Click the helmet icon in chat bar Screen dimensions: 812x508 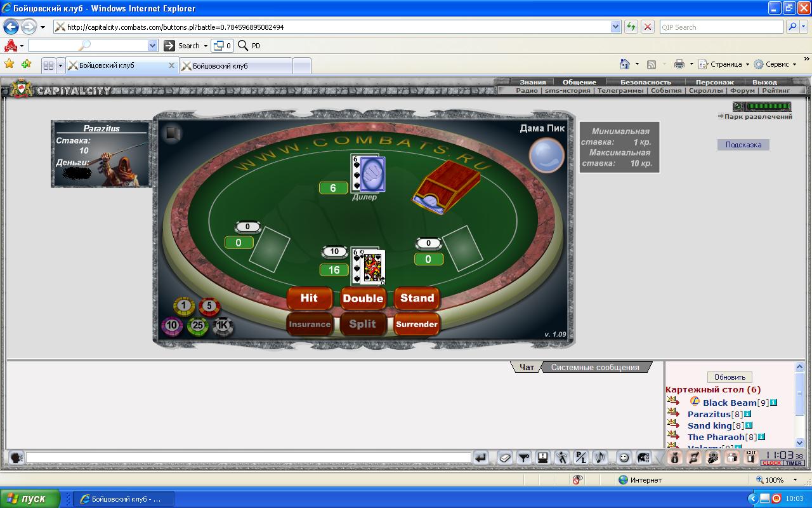(x=643, y=457)
